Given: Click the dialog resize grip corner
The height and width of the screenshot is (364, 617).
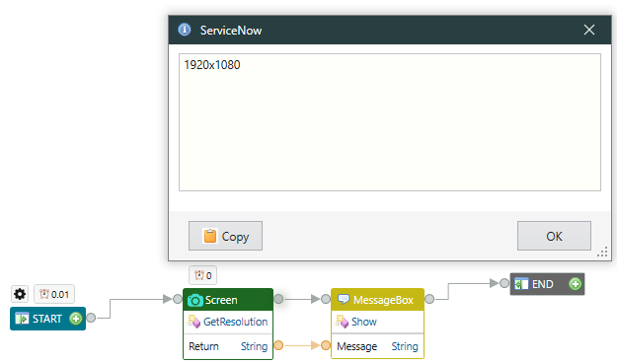Looking at the screenshot, I should [602, 252].
